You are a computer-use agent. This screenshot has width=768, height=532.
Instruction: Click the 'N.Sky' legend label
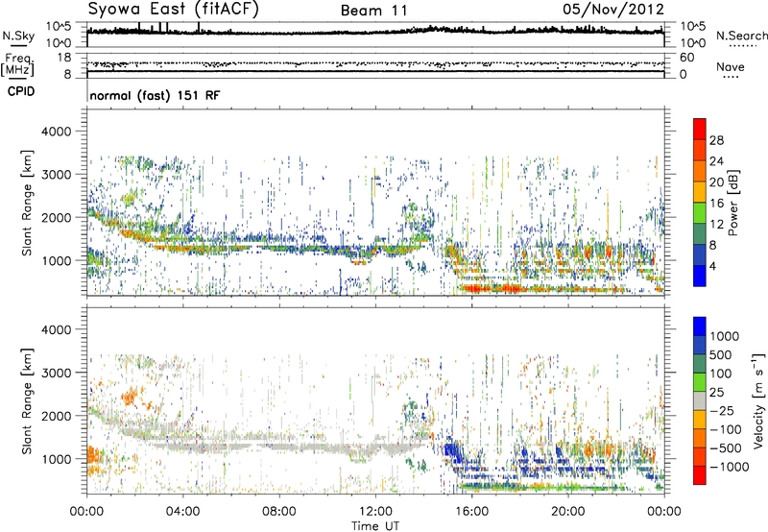[x=18, y=36]
